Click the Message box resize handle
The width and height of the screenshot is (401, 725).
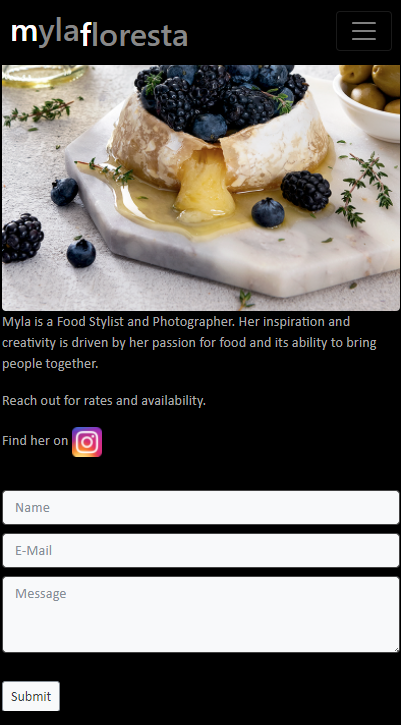point(395,649)
